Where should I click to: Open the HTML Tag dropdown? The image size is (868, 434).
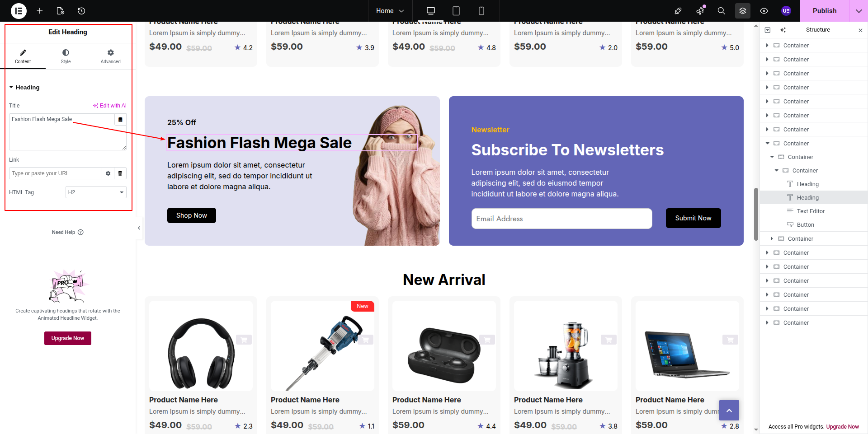(96, 192)
